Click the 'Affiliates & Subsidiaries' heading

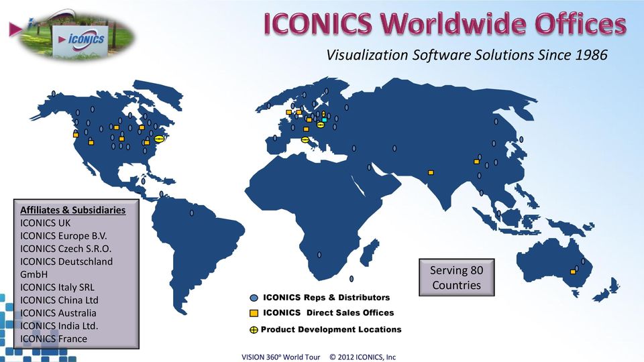72,210
